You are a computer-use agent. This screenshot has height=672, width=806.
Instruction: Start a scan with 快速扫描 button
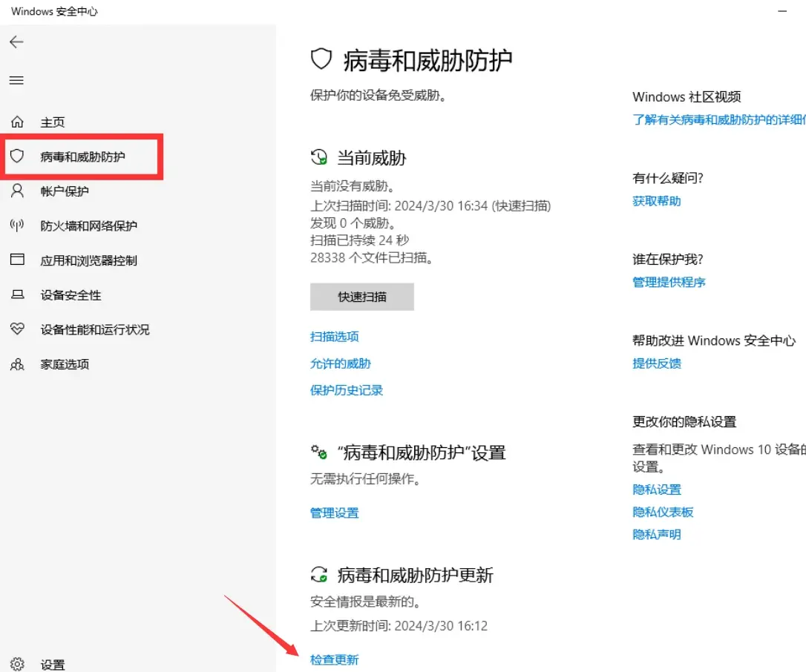coord(362,297)
